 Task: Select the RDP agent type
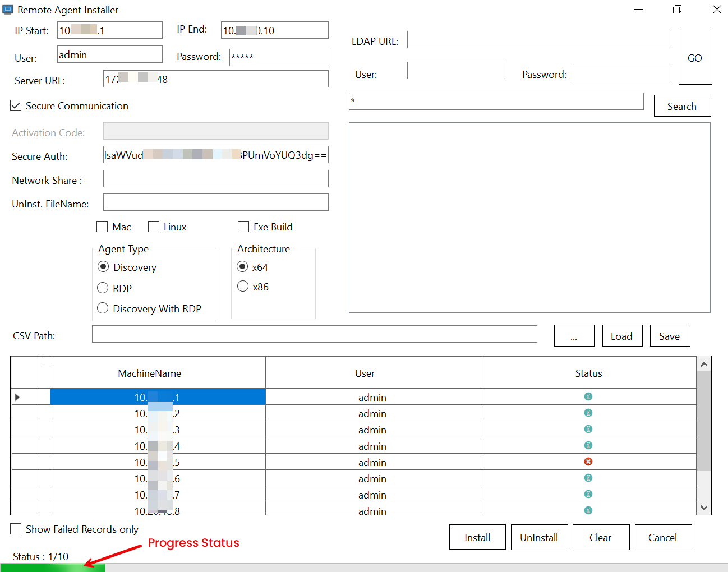103,288
